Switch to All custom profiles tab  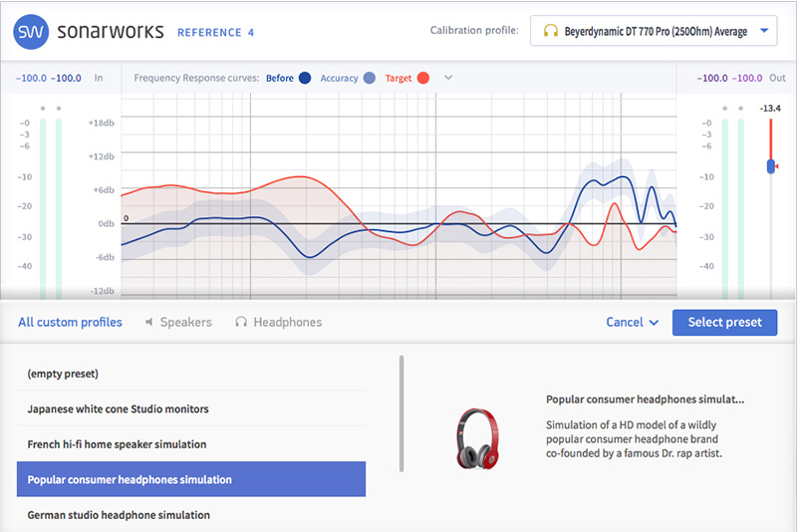tap(70, 322)
